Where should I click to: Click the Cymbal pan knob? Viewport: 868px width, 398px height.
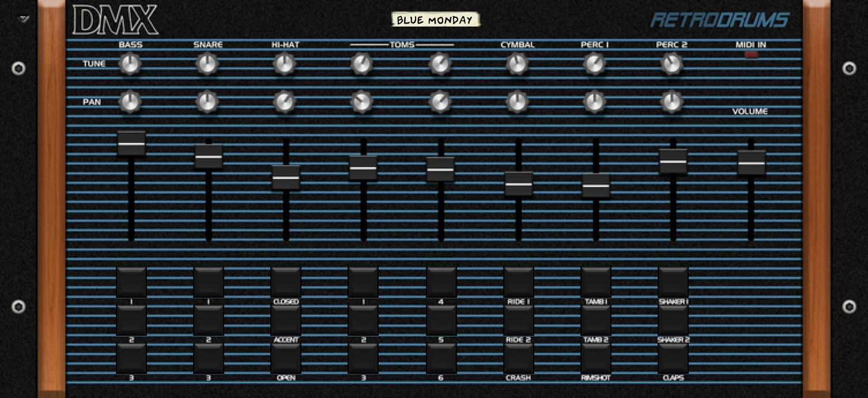point(517,102)
